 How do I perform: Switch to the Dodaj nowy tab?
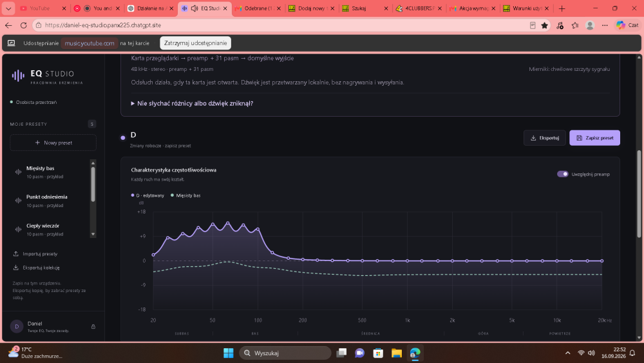pyautogui.click(x=311, y=8)
